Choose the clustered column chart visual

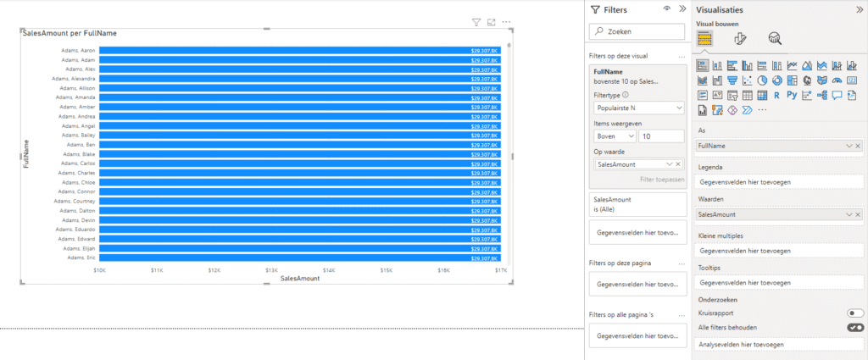pyautogui.click(x=748, y=65)
